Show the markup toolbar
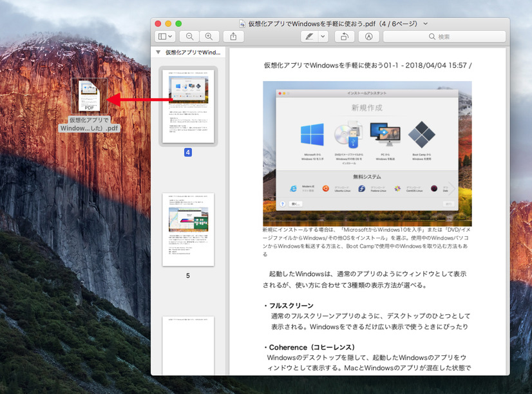Screen dimensions: 532x394 [x=368, y=37]
